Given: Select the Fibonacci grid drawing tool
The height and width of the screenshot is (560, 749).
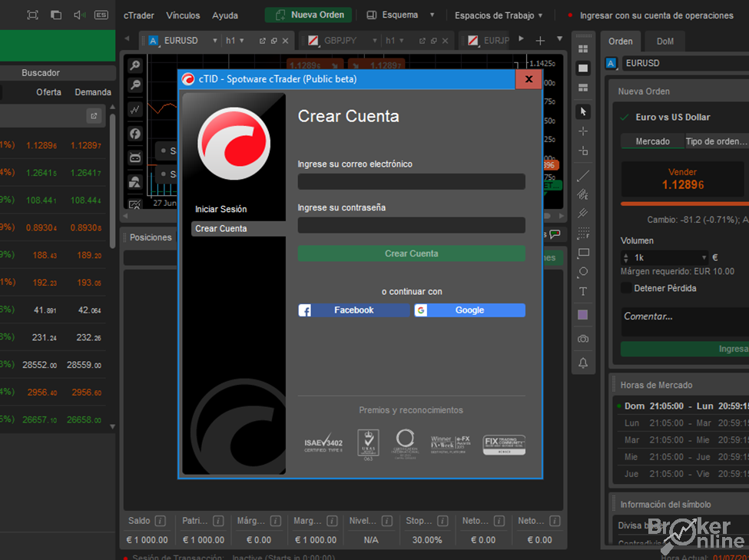Looking at the screenshot, I should [583, 233].
